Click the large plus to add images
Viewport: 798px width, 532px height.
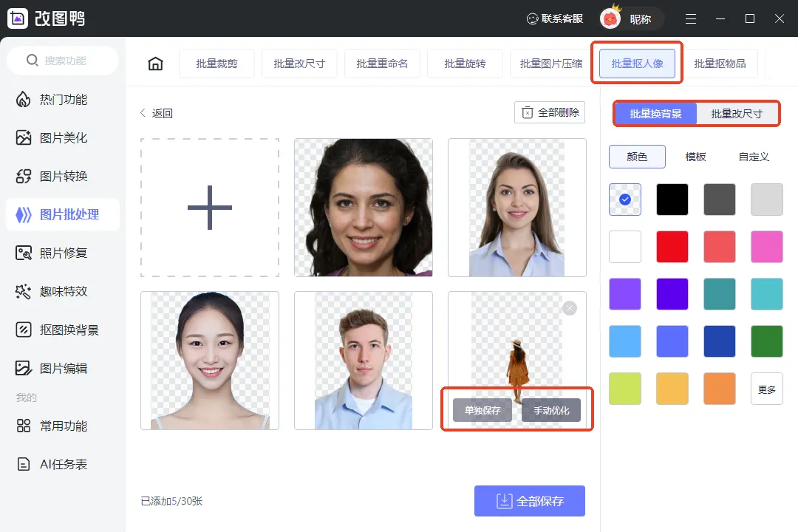coord(210,207)
